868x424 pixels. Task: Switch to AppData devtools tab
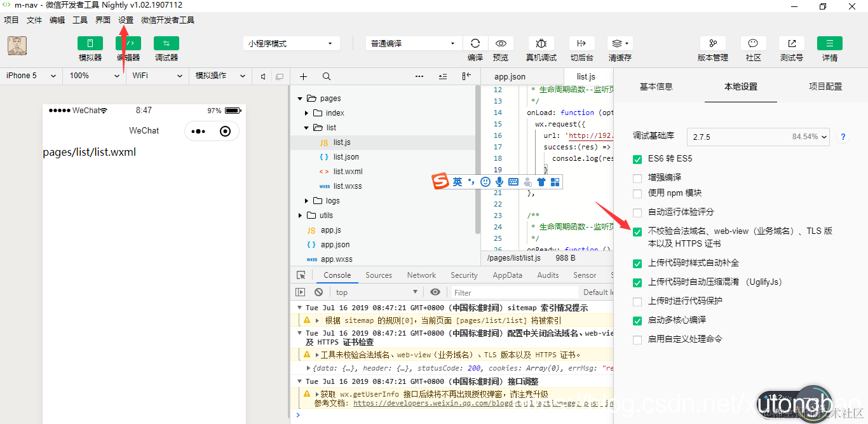coord(507,275)
